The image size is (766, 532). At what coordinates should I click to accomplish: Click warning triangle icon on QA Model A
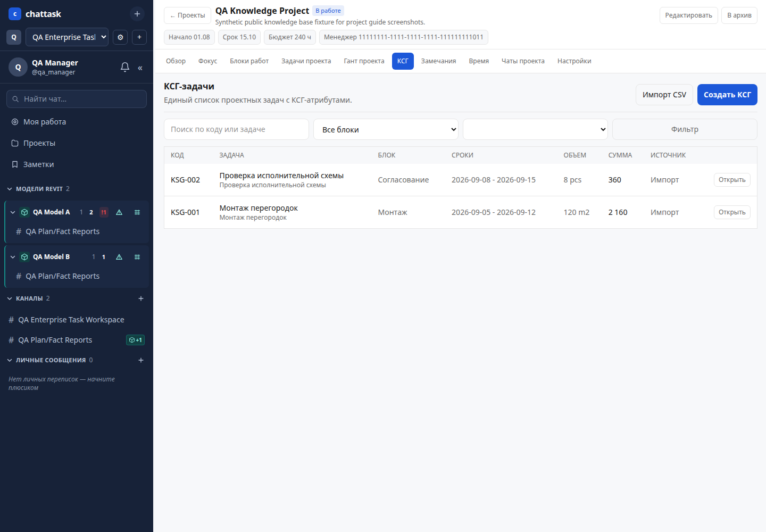click(x=119, y=212)
